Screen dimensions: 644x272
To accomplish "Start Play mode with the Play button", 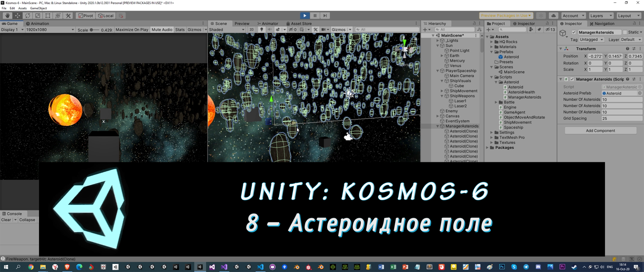I will 305,15.
